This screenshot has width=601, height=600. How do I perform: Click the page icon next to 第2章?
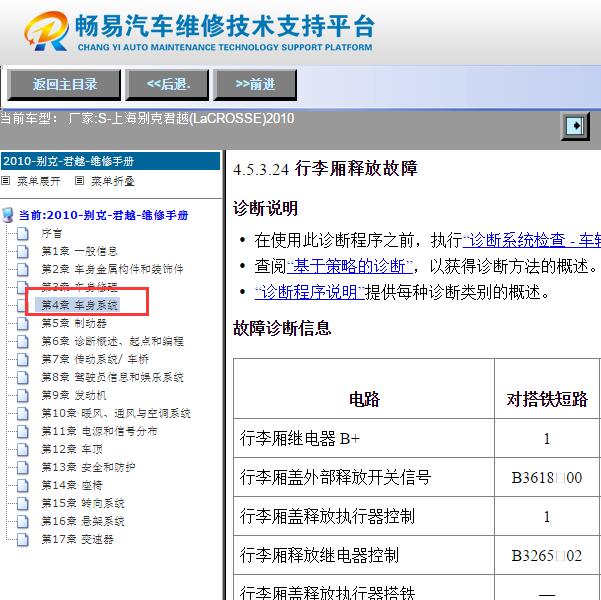(23, 269)
